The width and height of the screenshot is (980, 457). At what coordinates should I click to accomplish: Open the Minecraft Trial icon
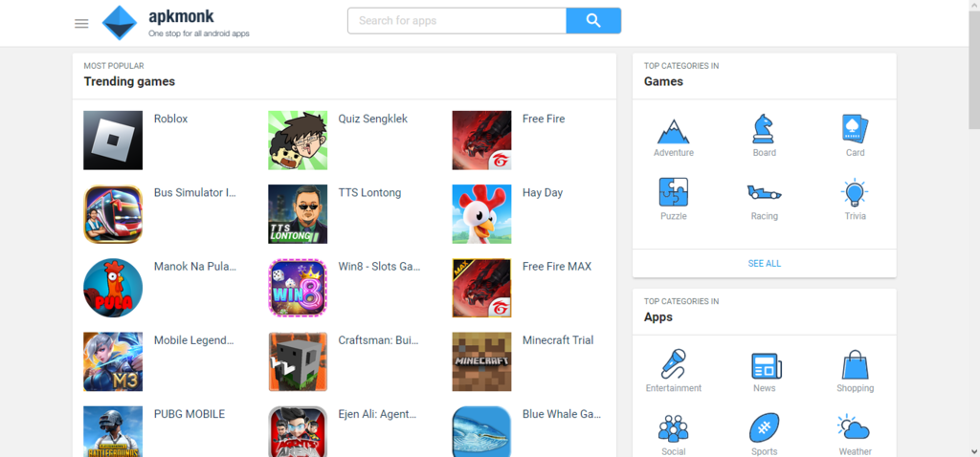[482, 361]
